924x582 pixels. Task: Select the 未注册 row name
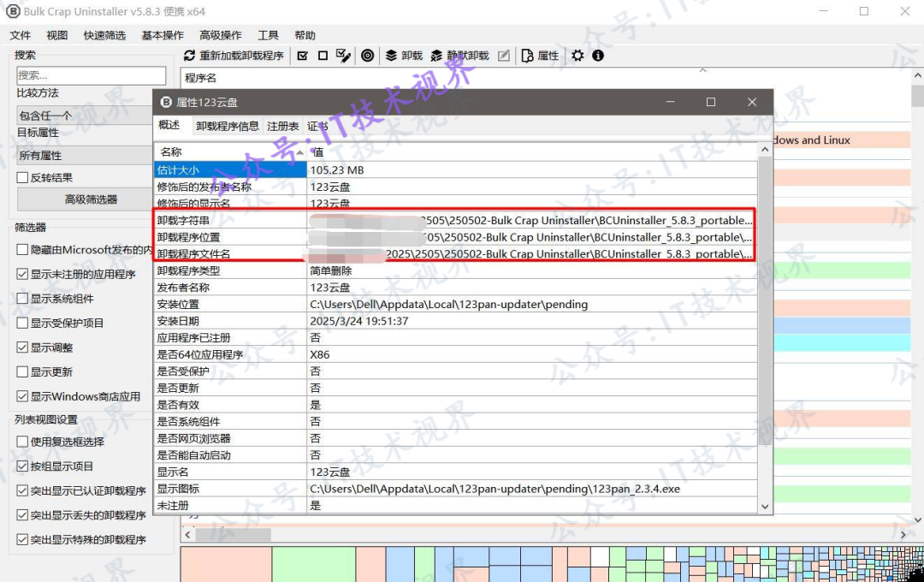pos(173,505)
